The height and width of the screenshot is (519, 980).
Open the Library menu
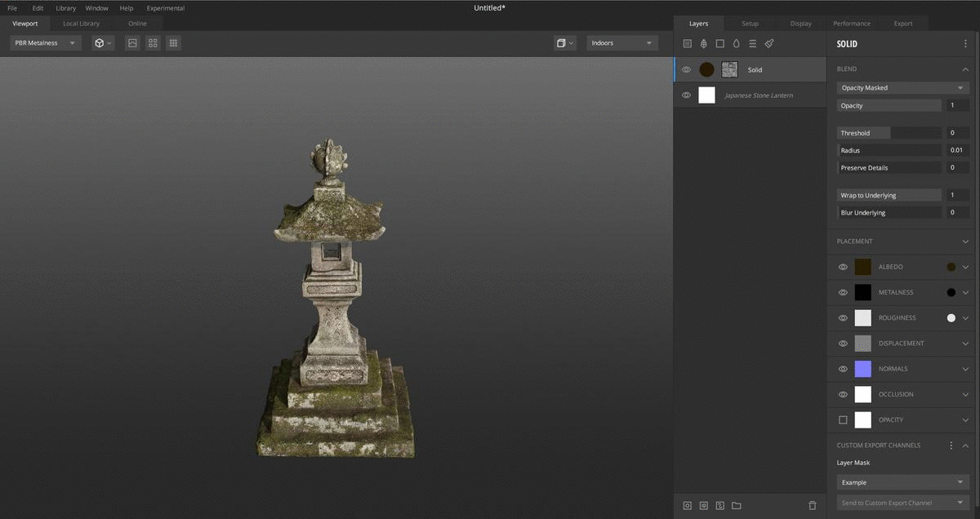[x=65, y=8]
